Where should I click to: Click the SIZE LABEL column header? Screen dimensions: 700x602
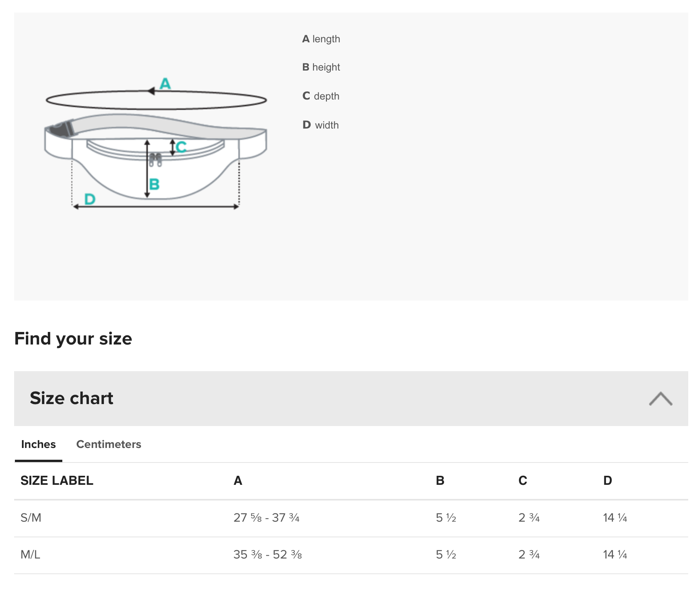(57, 481)
